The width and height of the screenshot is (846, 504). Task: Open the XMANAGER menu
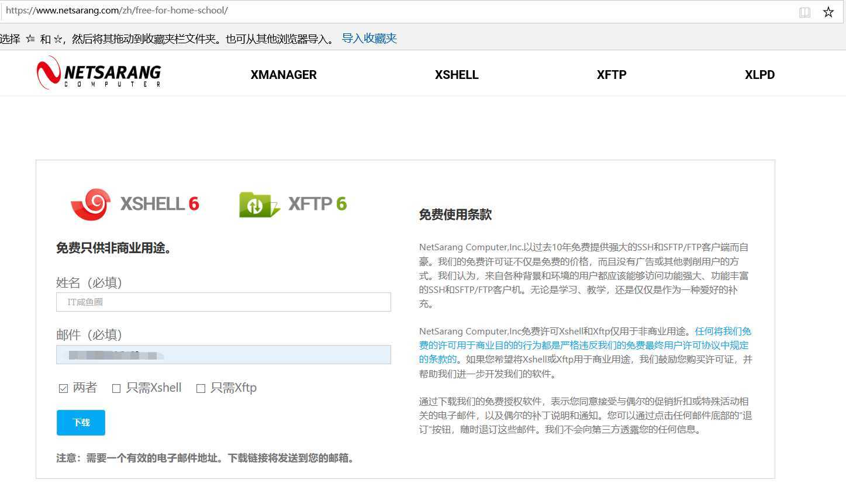pyautogui.click(x=284, y=75)
